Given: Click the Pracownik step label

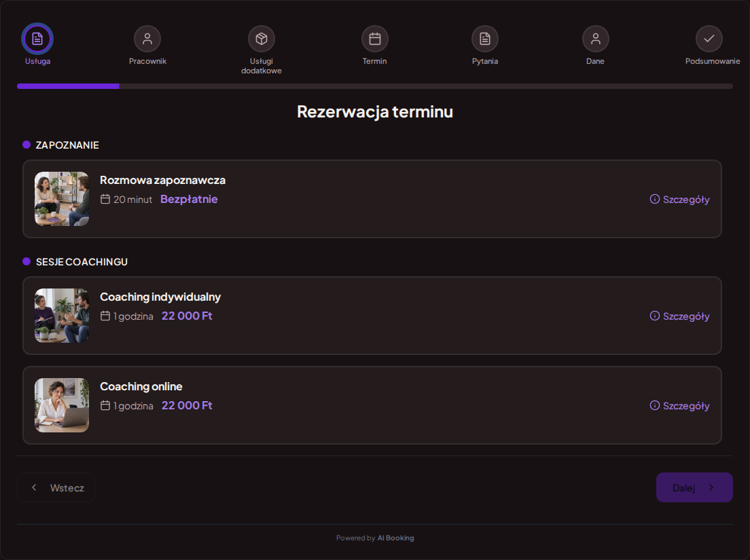Looking at the screenshot, I should (147, 61).
